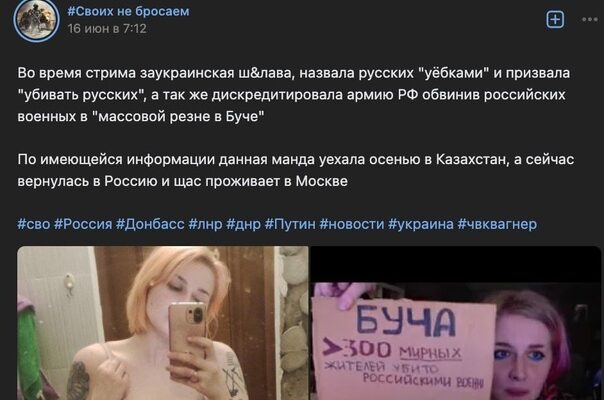Follow the #Россия hashtag

coord(83,224)
